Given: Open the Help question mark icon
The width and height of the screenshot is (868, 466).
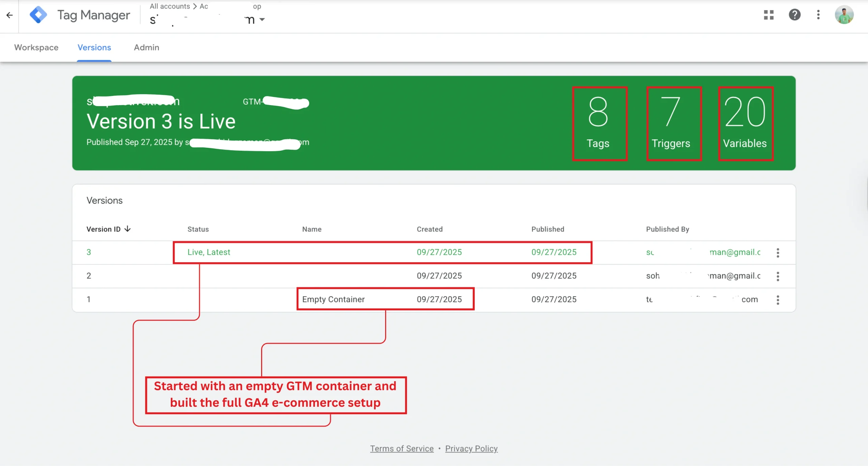Looking at the screenshot, I should (x=794, y=15).
